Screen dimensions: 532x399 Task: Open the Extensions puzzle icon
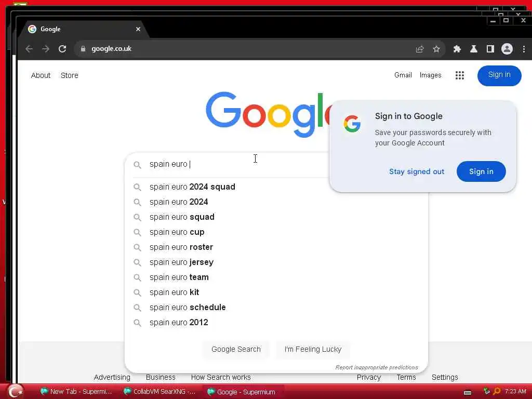457,49
